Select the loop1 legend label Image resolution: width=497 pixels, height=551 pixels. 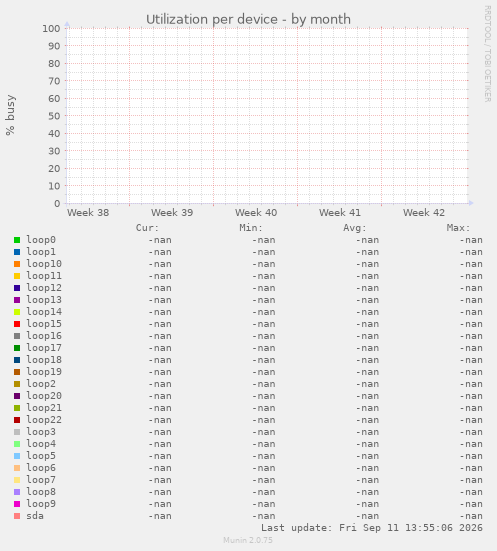pos(41,252)
